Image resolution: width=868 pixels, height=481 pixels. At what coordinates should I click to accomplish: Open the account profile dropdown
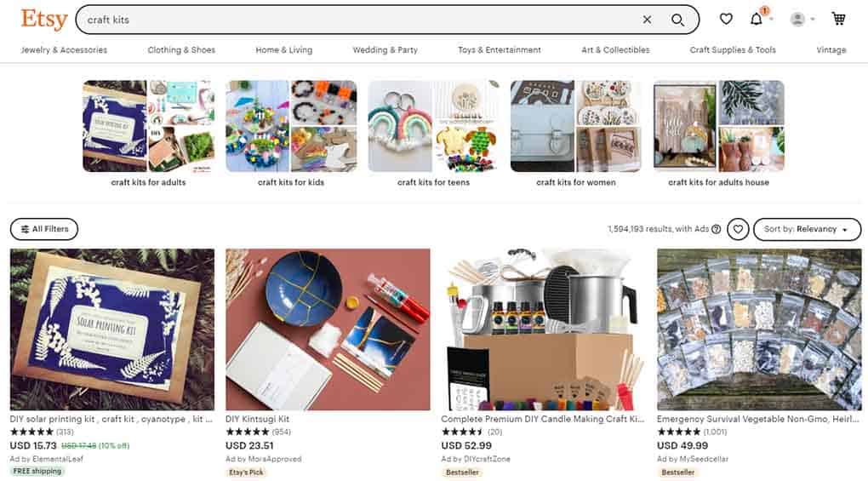pyautogui.click(x=802, y=20)
